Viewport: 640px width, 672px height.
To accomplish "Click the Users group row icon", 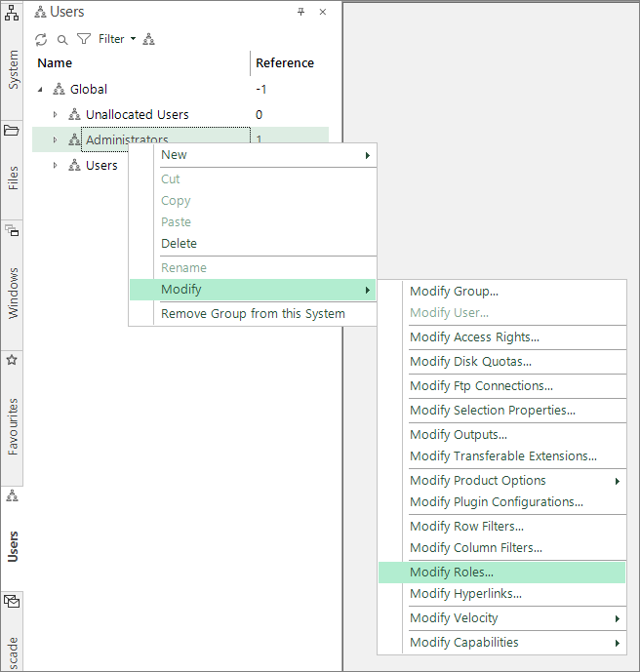I will tap(74, 165).
